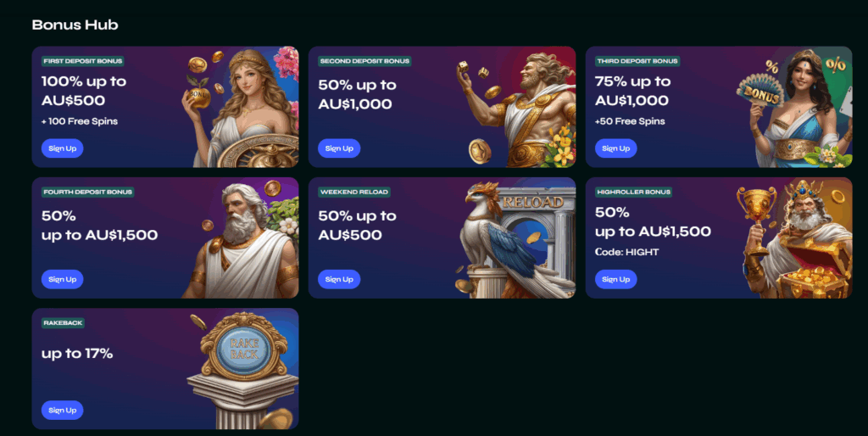Select the white-bearded Zeus illustration
Image resolution: width=868 pixels, height=436 pixels.
pyautogui.click(x=241, y=238)
